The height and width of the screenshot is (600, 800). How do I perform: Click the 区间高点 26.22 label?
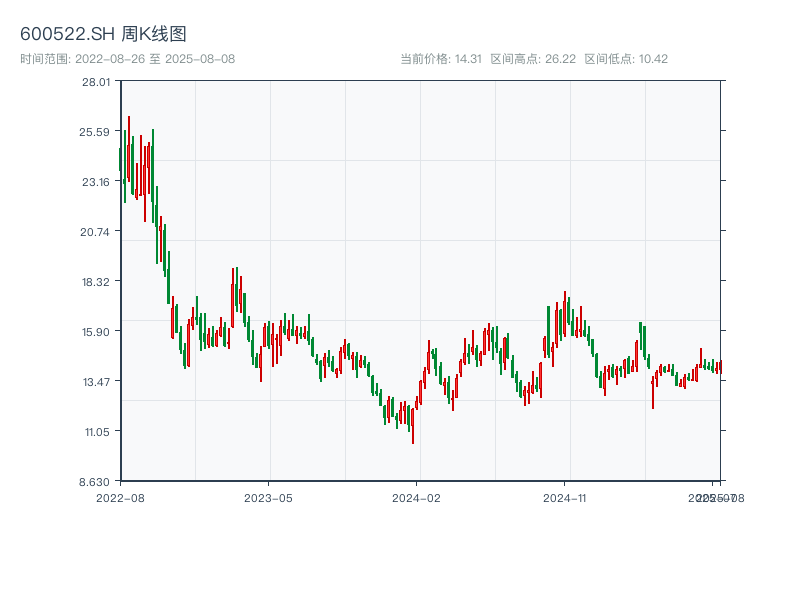(x=533, y=59)
